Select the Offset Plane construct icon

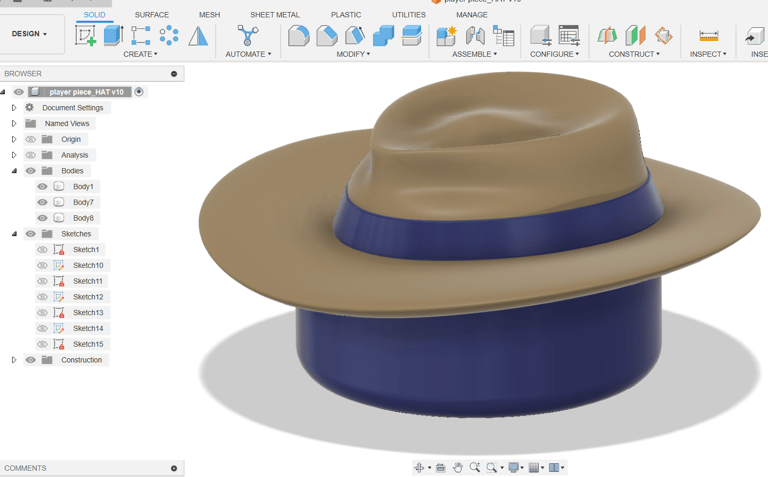[607, 36]
